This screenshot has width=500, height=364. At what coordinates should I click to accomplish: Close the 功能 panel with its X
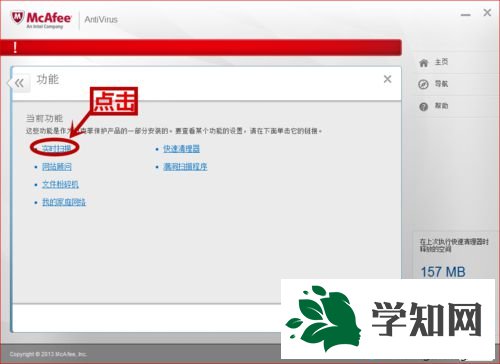click(x=387, y=79)
